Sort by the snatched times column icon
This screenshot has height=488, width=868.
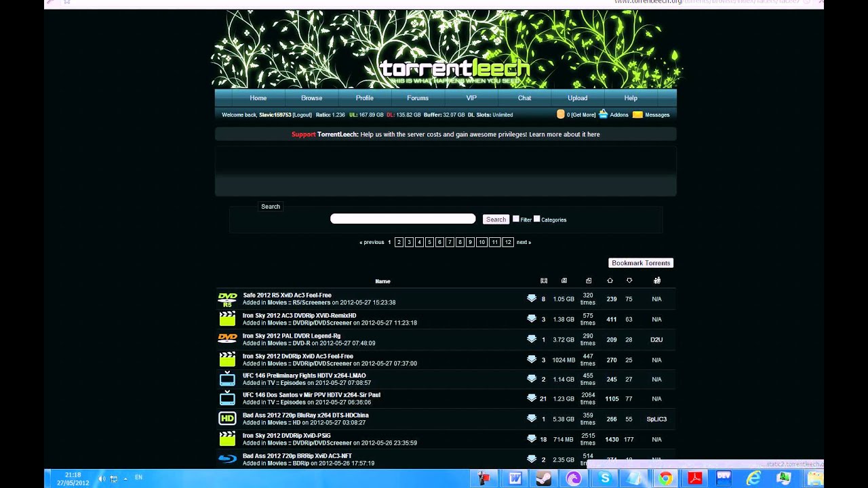588,281
